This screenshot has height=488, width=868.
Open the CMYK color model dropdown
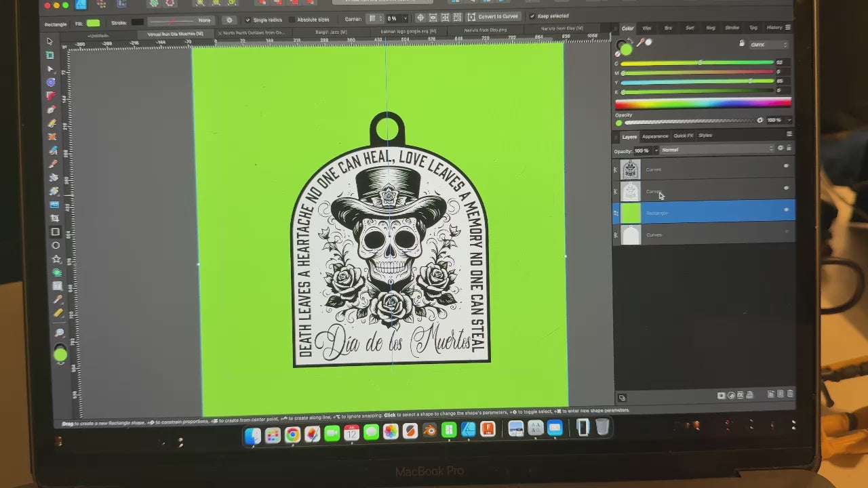tap(768, 45)
